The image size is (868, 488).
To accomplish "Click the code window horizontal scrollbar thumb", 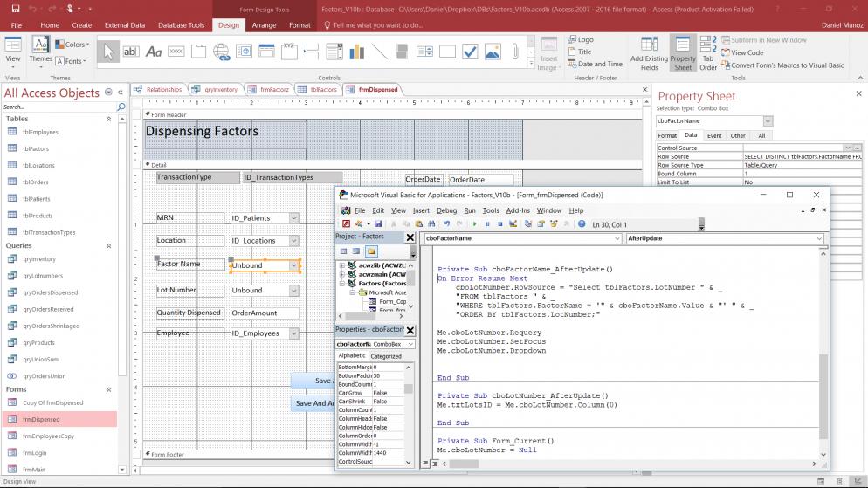I will (463, 464).
